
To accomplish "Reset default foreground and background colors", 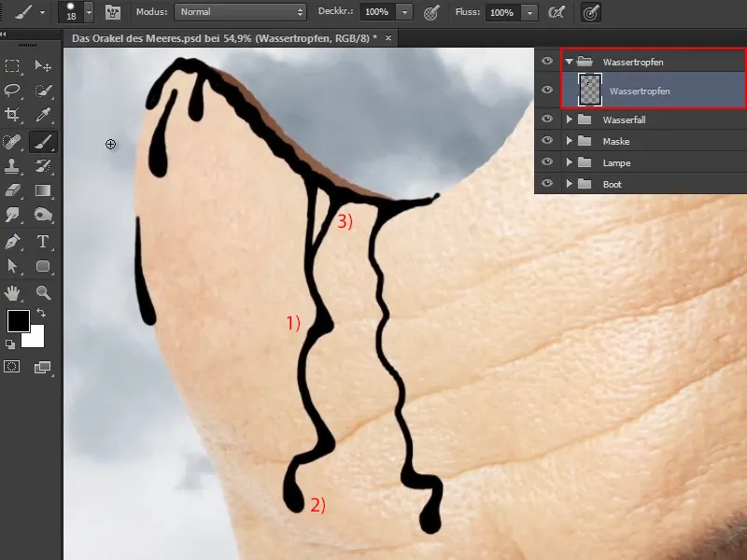I will [10, 343].
